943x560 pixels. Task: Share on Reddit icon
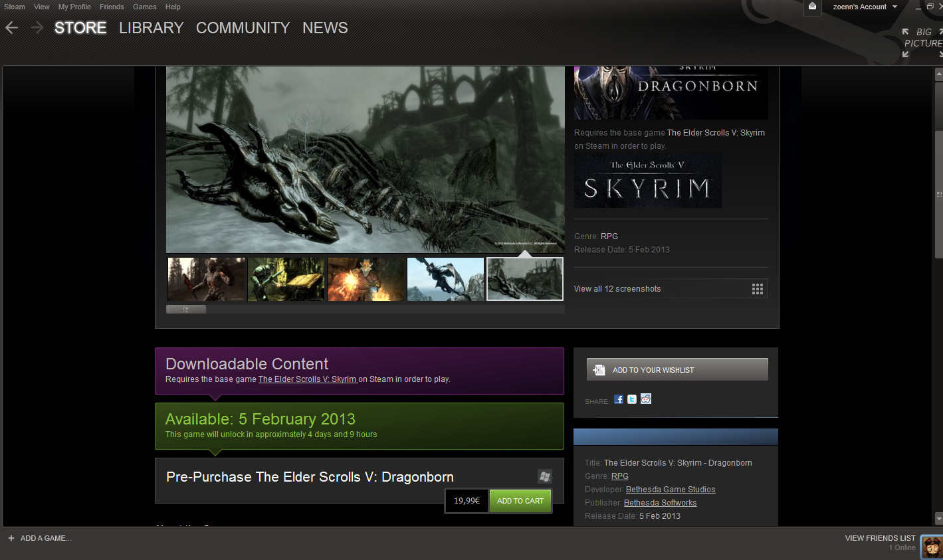[x=646, y=399]
